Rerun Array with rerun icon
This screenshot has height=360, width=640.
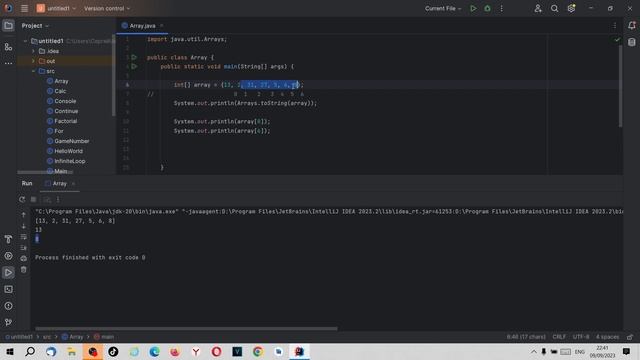[x=22, y=199]
